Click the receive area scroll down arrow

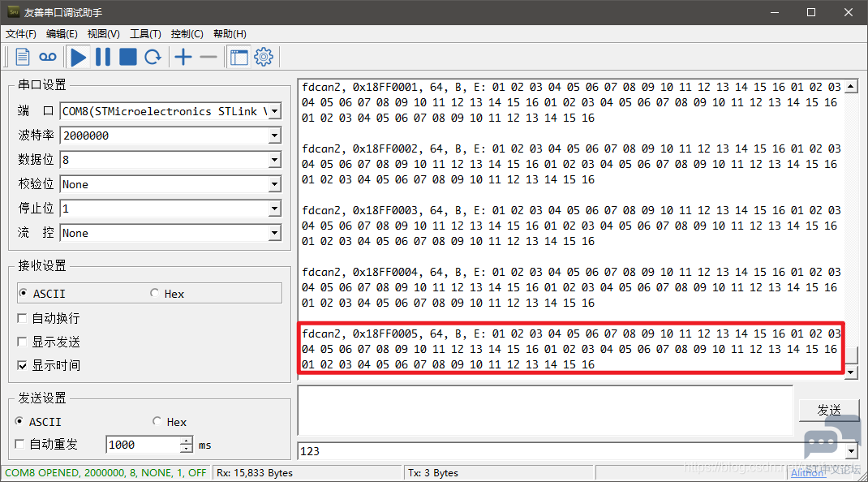851,372
